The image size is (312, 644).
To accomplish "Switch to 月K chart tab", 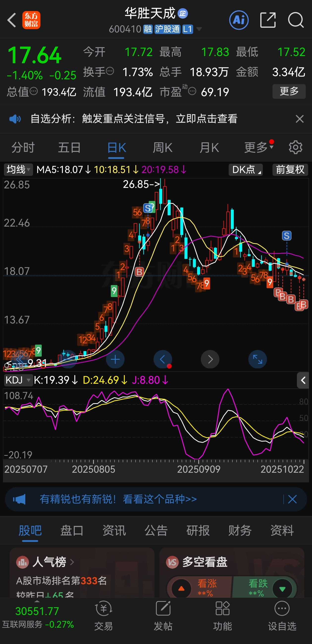I will point(209,147).
